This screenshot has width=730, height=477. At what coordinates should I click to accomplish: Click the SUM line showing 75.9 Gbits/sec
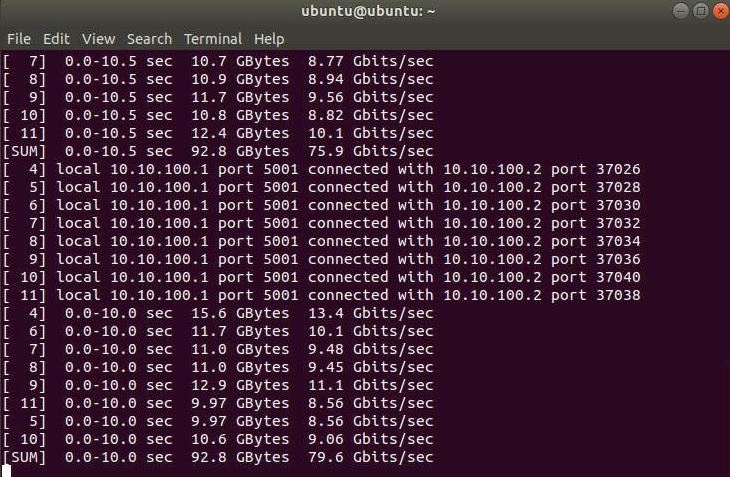tap(218, 151)
